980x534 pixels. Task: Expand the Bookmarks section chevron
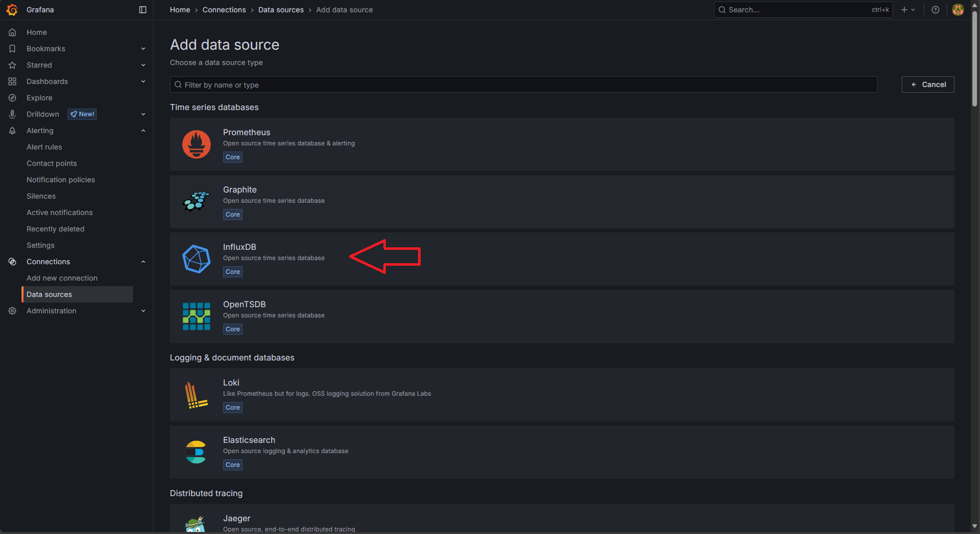point(143,49)
